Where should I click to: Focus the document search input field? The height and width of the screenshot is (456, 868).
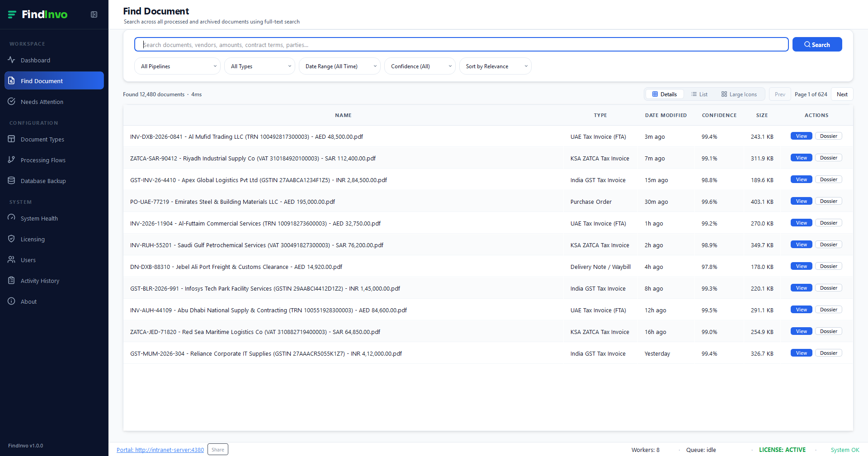462,44
